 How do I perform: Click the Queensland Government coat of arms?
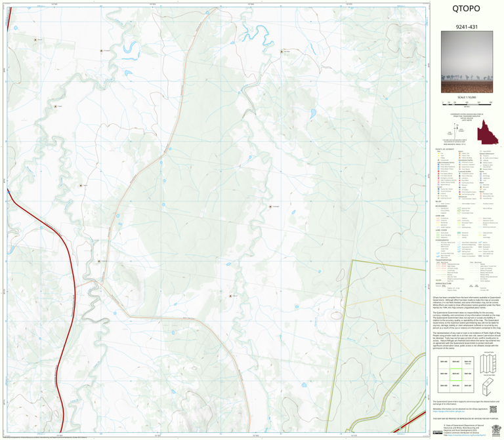click(x=496, y=430)
